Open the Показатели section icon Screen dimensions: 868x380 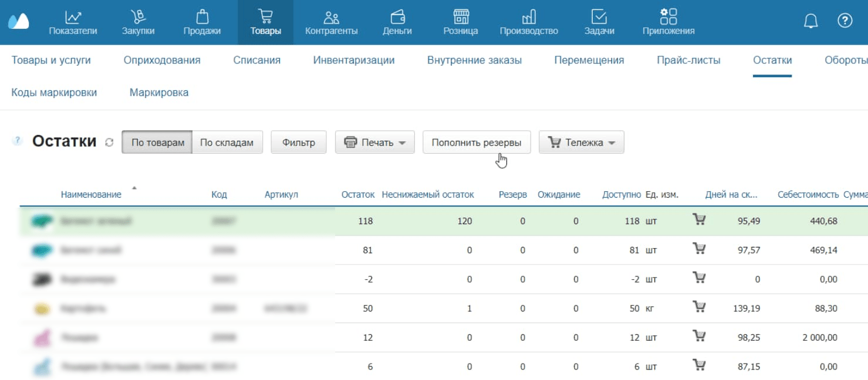point(73,16)
